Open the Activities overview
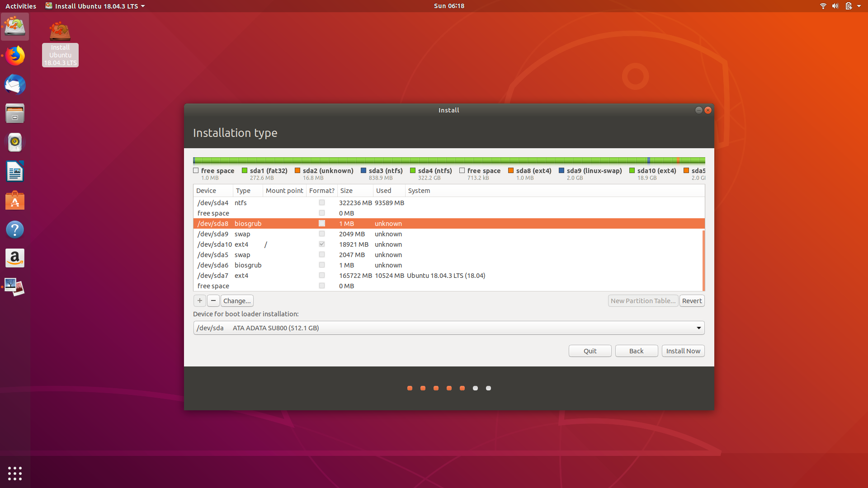Viewport: 868px width, 488px height. pos(21,6)
